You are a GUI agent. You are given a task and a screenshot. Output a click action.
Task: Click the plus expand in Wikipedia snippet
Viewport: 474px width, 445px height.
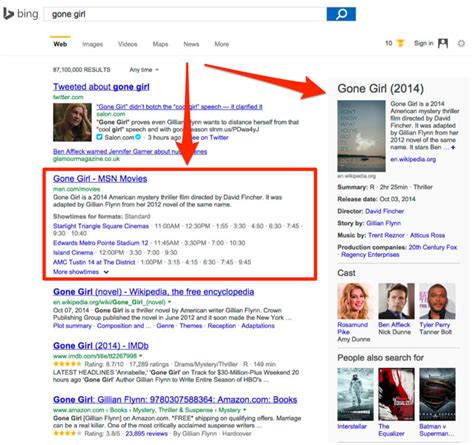453,147
